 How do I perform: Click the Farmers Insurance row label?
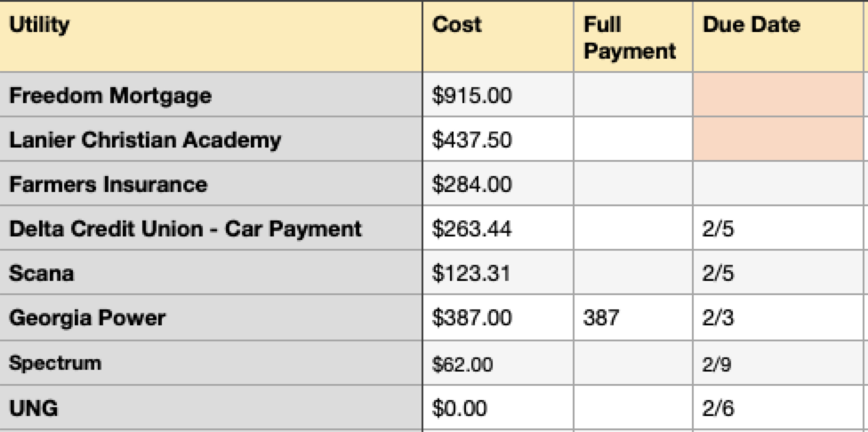tap(211, 184)
